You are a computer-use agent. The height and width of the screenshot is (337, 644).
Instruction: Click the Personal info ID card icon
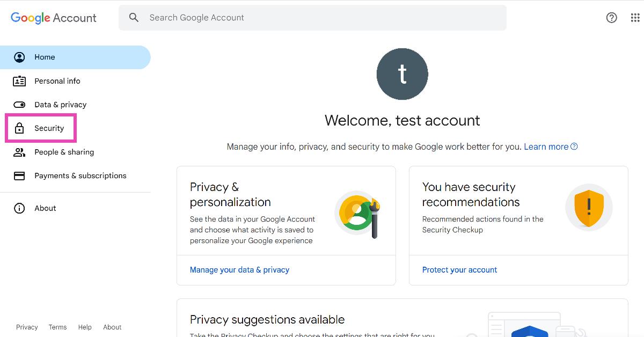click(19, 81)
